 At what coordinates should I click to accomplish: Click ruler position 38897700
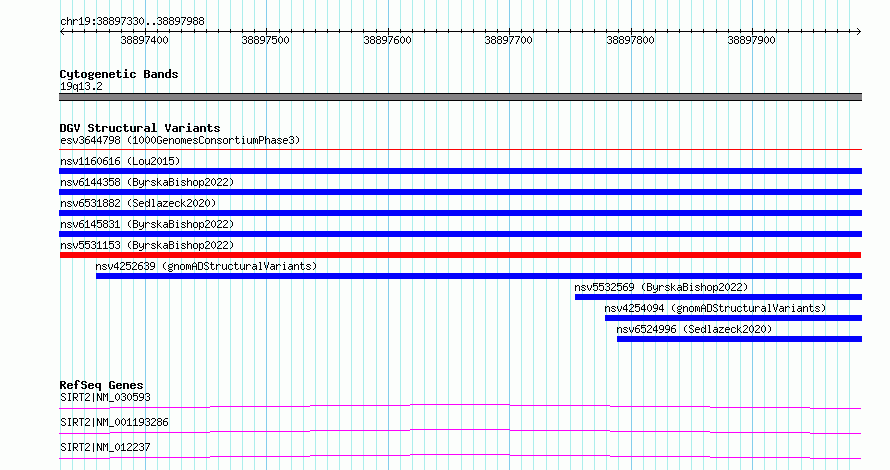(509, 40)
